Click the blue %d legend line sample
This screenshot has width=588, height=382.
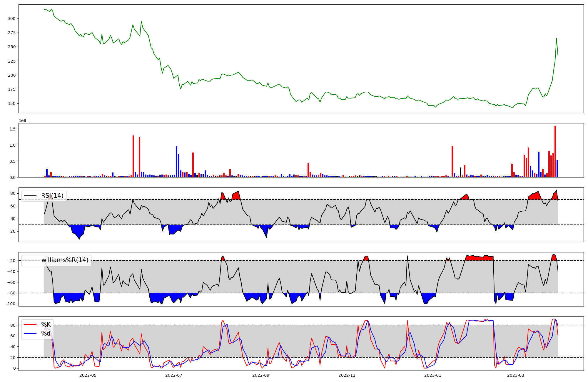pyautogui.click(x=30, y=334)
